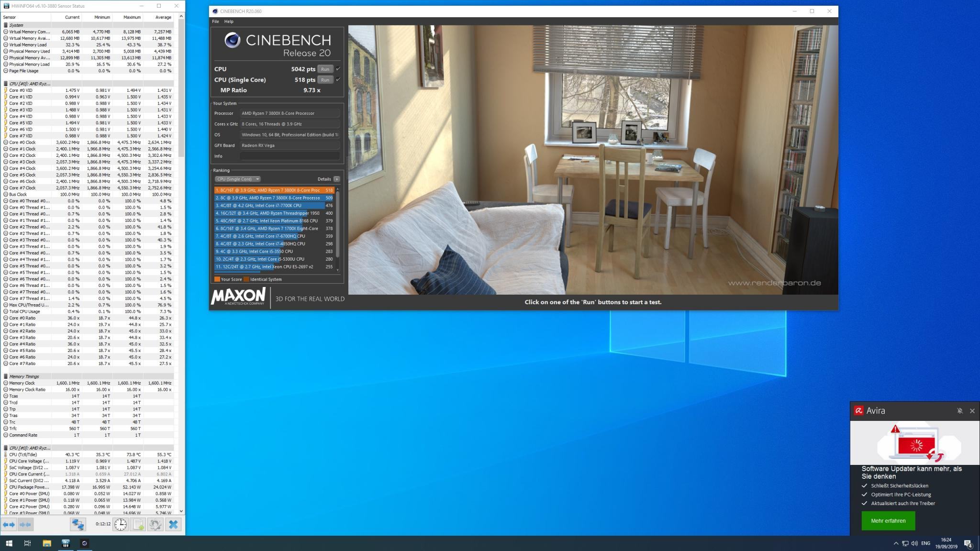This screenshot has height=551, width=980.
Task: Run the CPU multi-core benchmark
Action: [x=325, y=69]
